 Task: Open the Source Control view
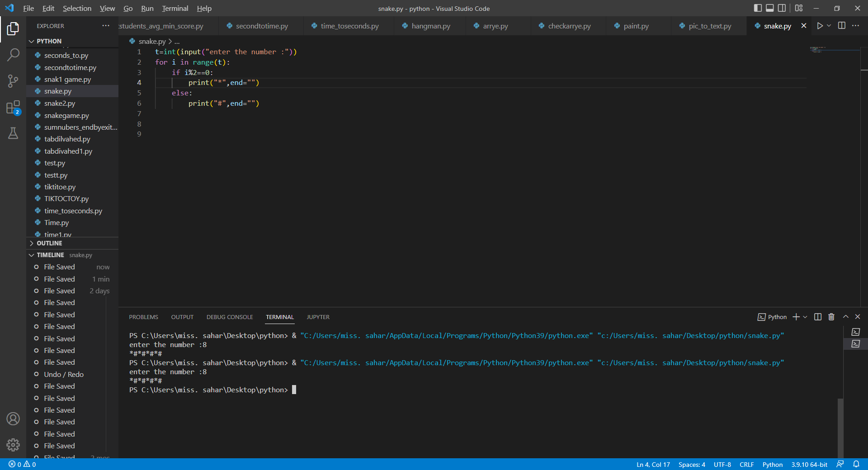pos(13,81)
